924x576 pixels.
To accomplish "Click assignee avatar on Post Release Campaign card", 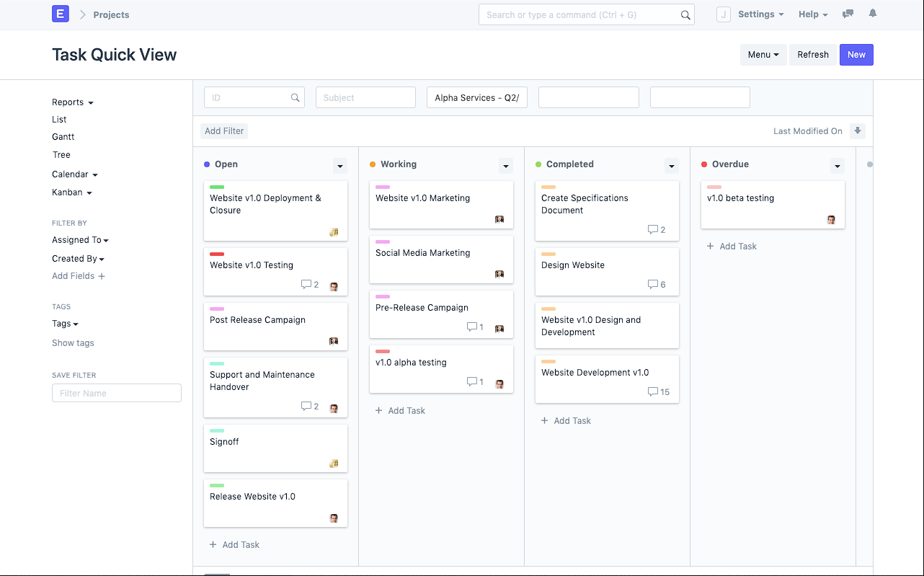I will pyautogui.click(x=334, y=341).
